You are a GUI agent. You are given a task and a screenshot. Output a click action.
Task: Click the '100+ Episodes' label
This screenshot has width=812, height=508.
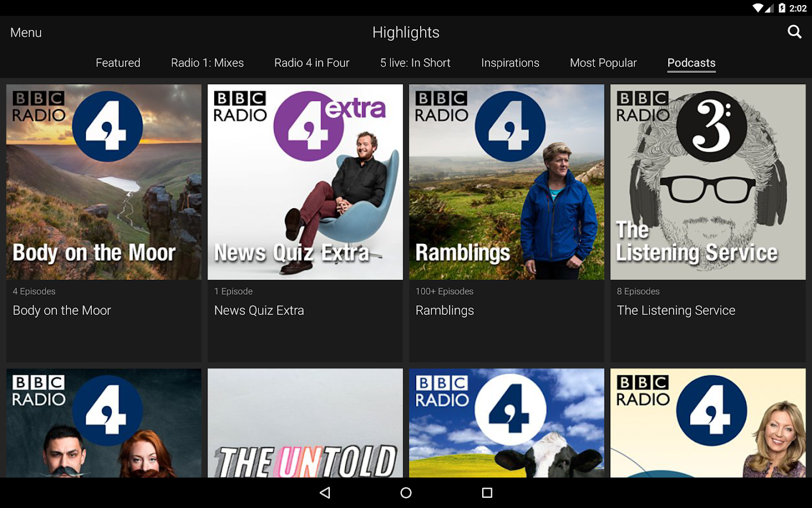[x=444, y=291]
